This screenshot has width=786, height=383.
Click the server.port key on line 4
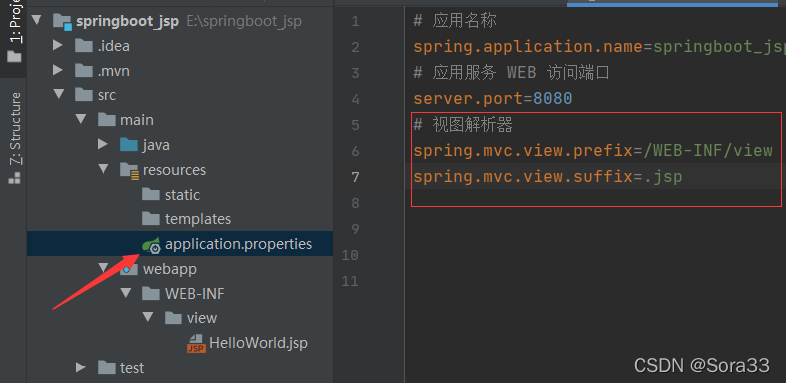pyautogui.click(x=468, y=99)
